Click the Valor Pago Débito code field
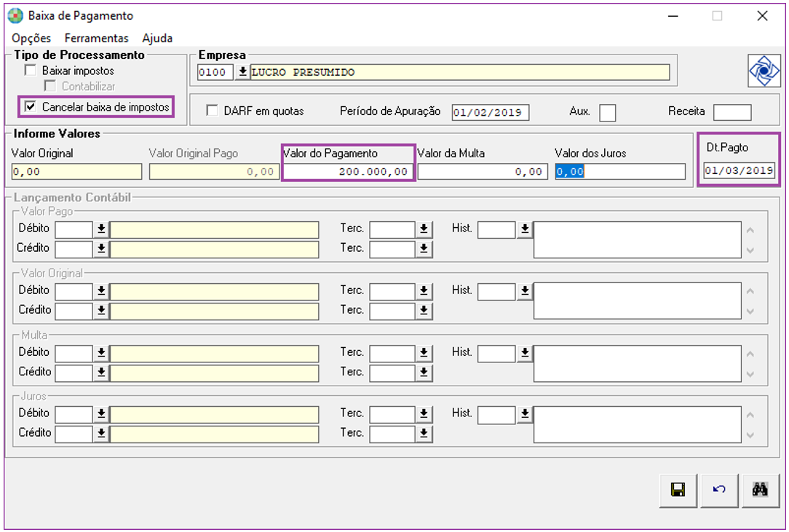 [74, 229]
